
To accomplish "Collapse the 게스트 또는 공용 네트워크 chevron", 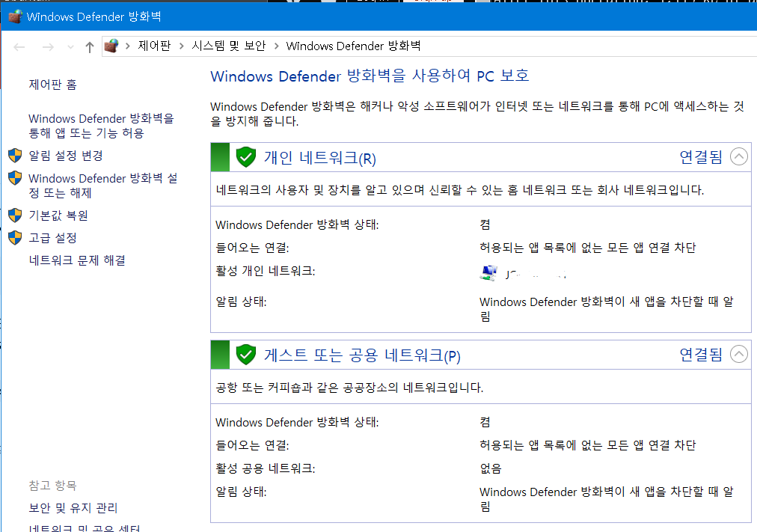I will (738, 355).
